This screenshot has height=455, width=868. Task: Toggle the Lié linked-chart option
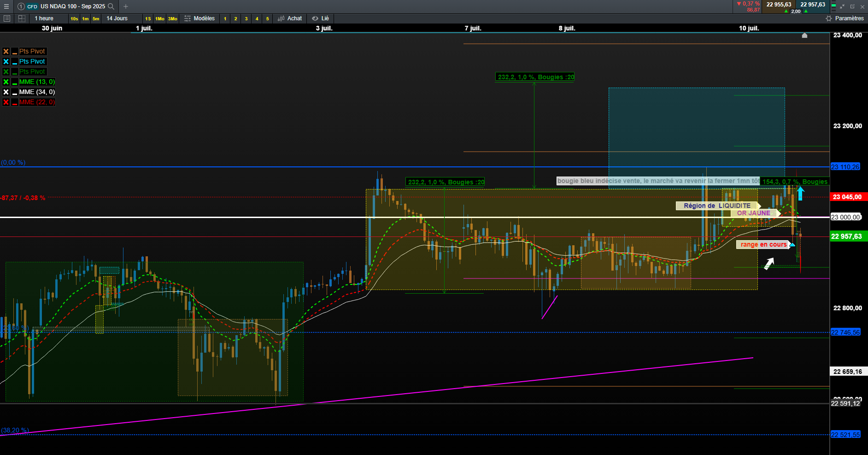320,18
